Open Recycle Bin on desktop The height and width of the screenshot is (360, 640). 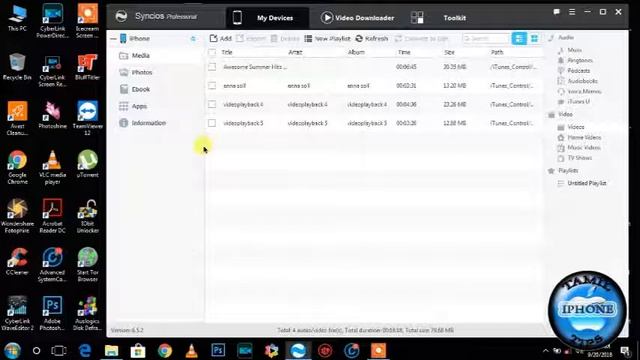(17, 67)
